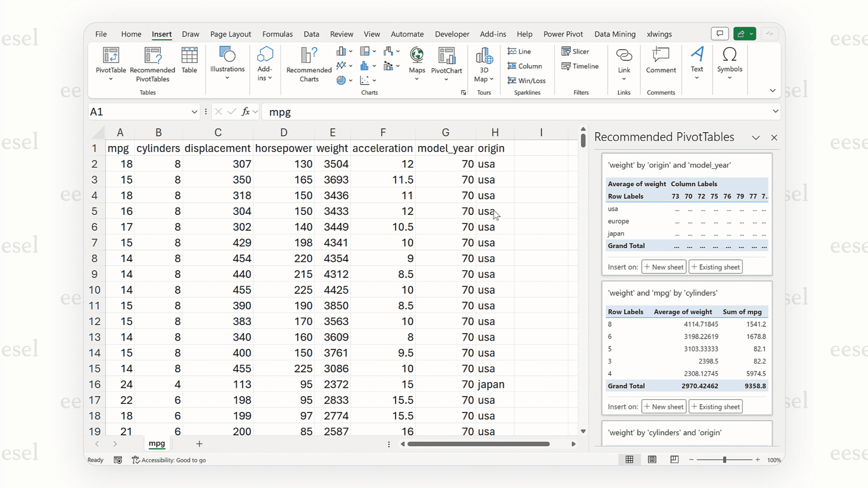The height and width of the screenshot is (488, 868).
Task: Open the Symbols insert tool
Action: click(x=730, y=64)
